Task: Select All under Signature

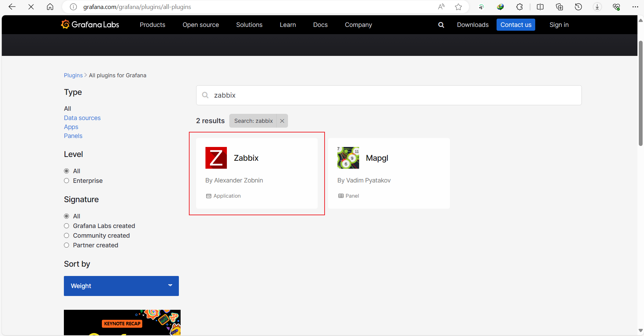Action: [67, 216]
